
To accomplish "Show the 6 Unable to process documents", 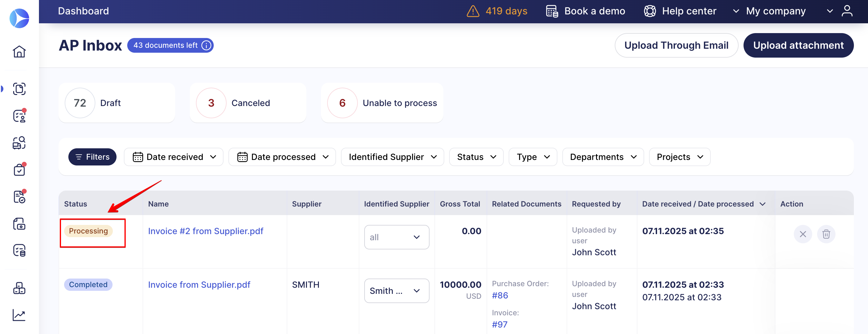I will click(382, 103).
